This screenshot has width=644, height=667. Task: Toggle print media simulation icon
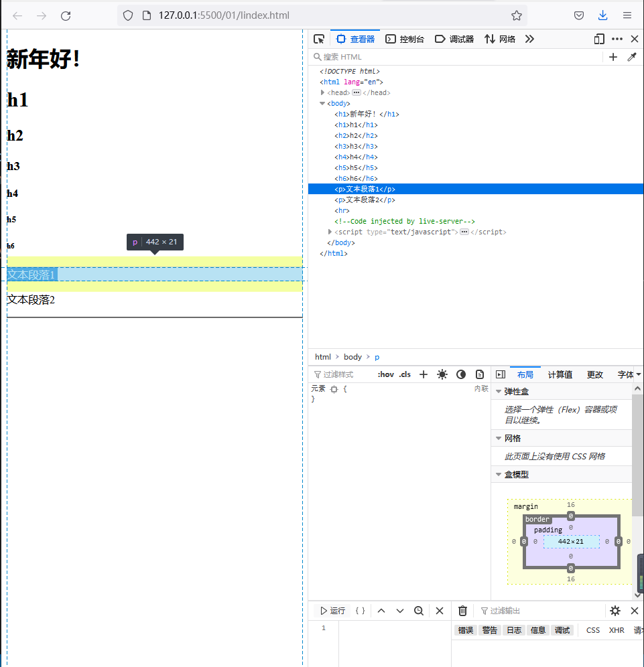tap(480, 374)
